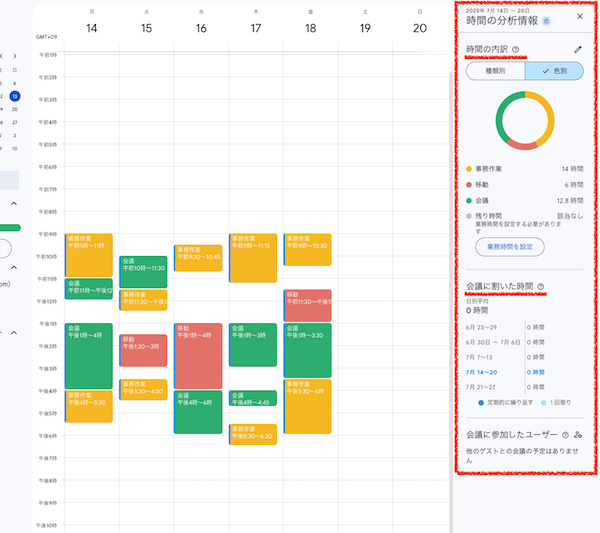Open Tuesday 事務作業 午前11:30 event

coord(143,300)
